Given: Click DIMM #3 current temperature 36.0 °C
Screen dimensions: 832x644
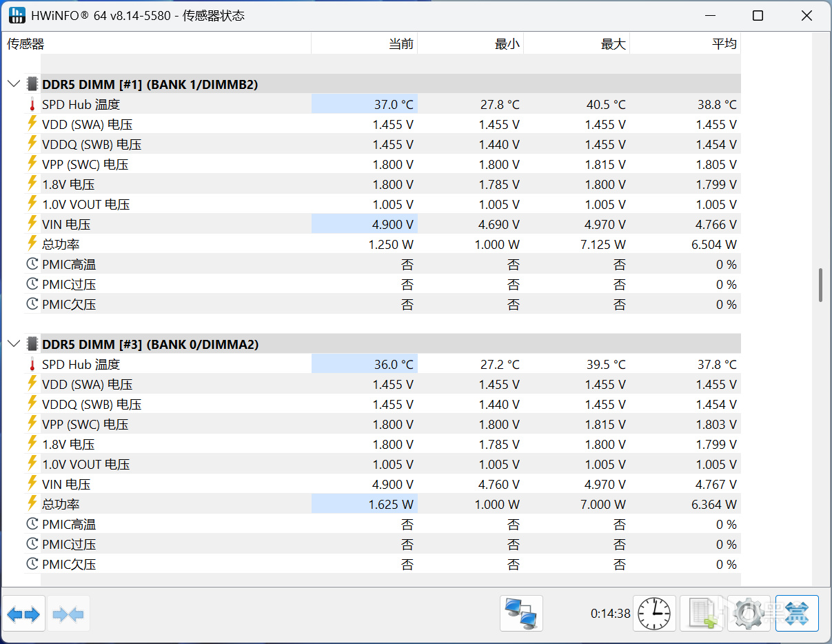Looking at the screenshot, I should click(x=394, y=365).
